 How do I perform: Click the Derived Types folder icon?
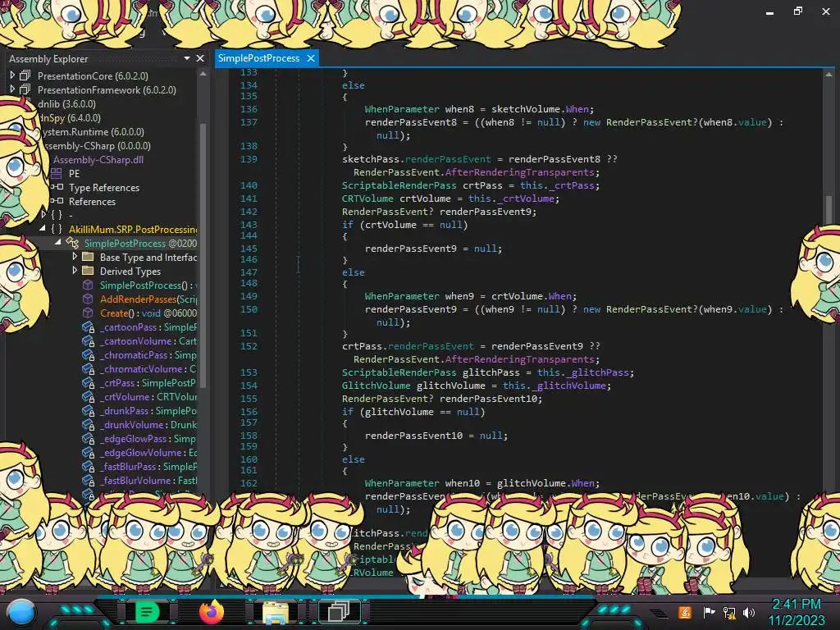coord(88,271)
